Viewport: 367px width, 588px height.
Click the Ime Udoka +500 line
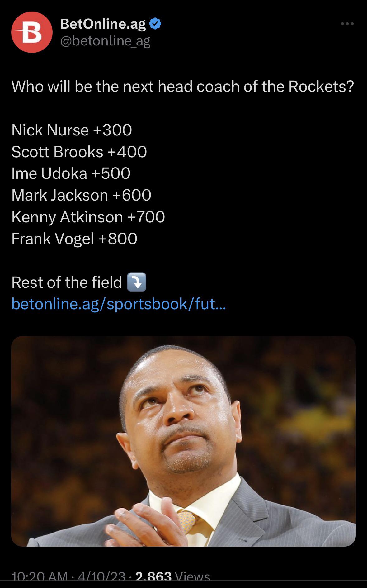coord(71,173)
